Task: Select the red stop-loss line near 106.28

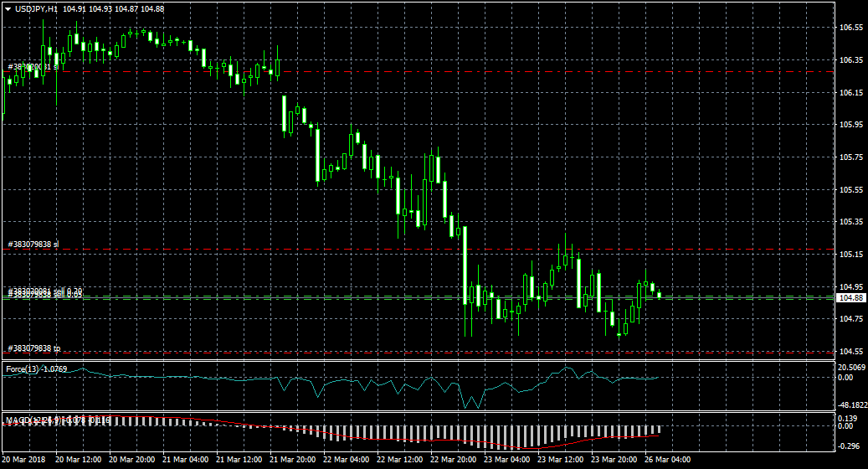Action: tap(418, 71)
